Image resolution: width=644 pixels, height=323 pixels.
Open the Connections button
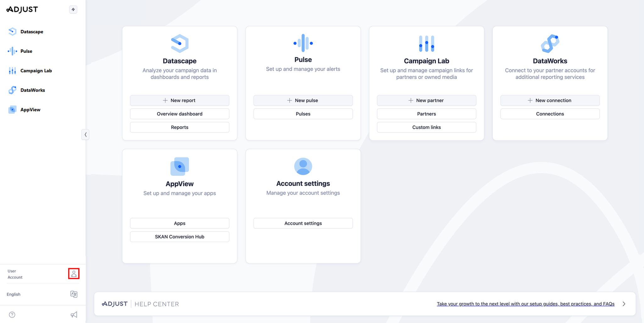tap(550, 114)
